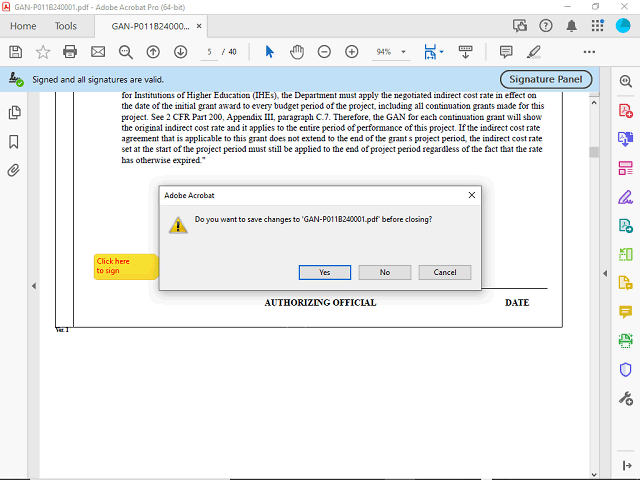Activate the Hand pan tool
Viewport: 640px width, 480px height.
click(297, 52)
